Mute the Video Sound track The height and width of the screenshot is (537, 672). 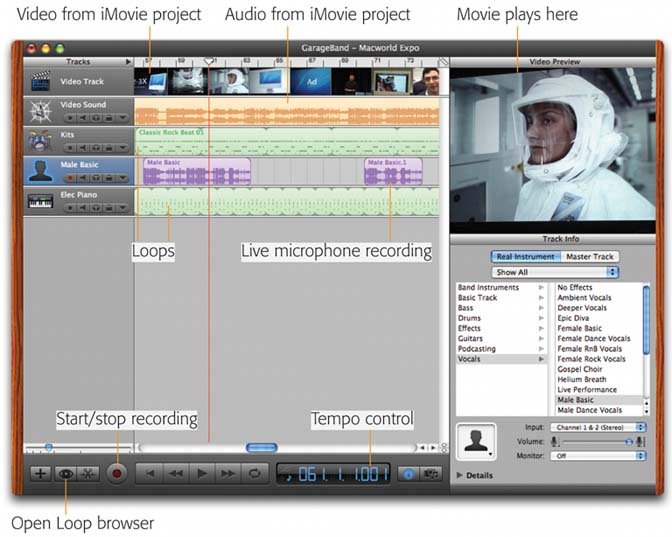(x=83, y=118)
